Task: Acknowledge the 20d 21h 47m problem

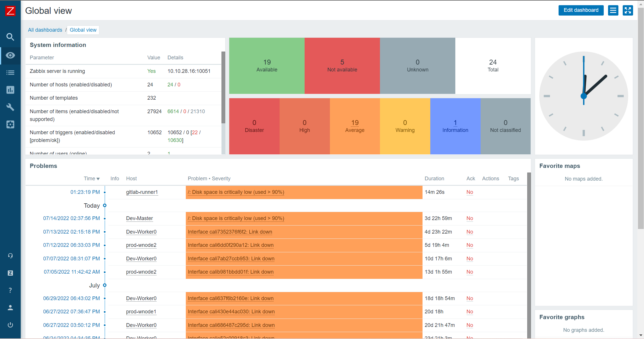Action: [x=470, y=325]
